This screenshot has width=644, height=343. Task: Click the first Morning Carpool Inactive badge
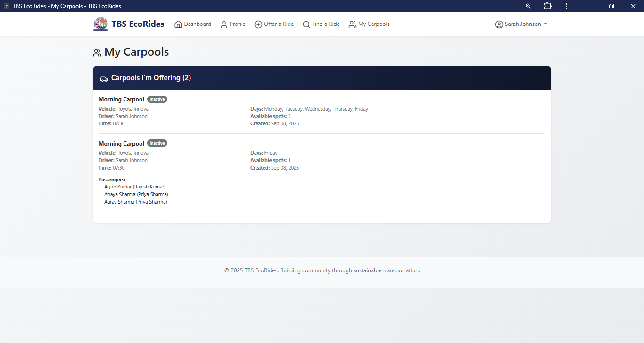click(x=157, y=99)
